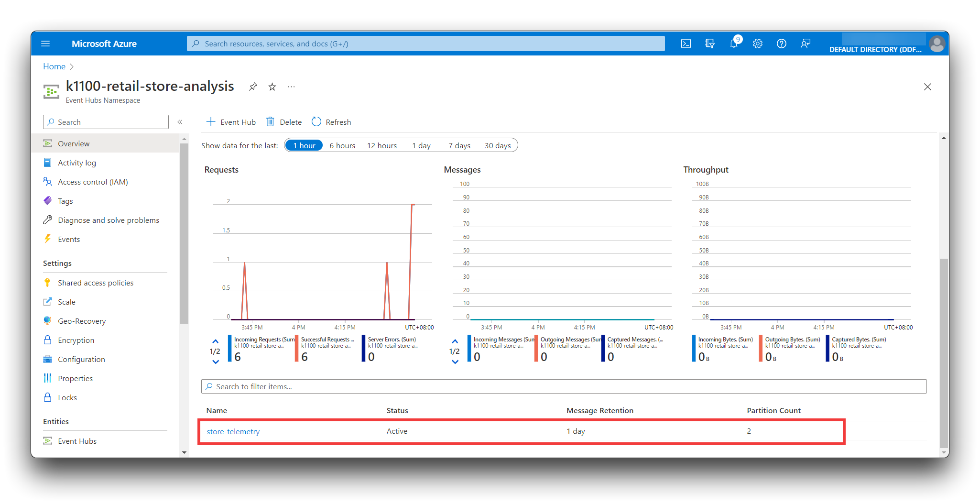Focus the global Azure search box

(x=425, y=44)
